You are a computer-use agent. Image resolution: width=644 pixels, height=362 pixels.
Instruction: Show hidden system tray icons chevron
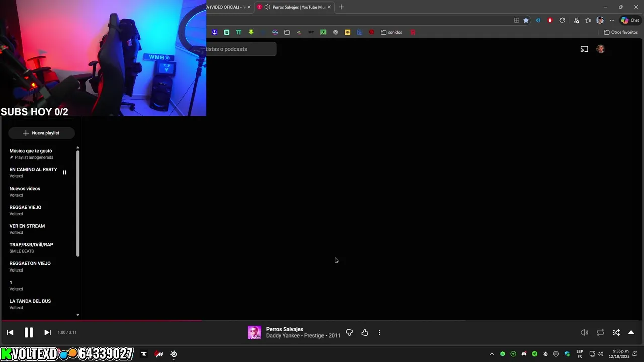pos(492,354)
